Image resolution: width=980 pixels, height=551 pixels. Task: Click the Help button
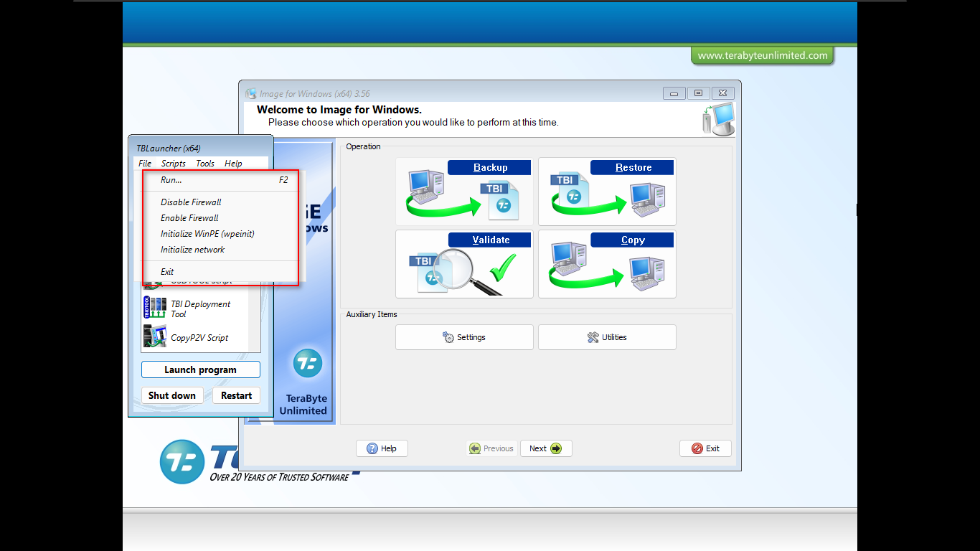382,448
